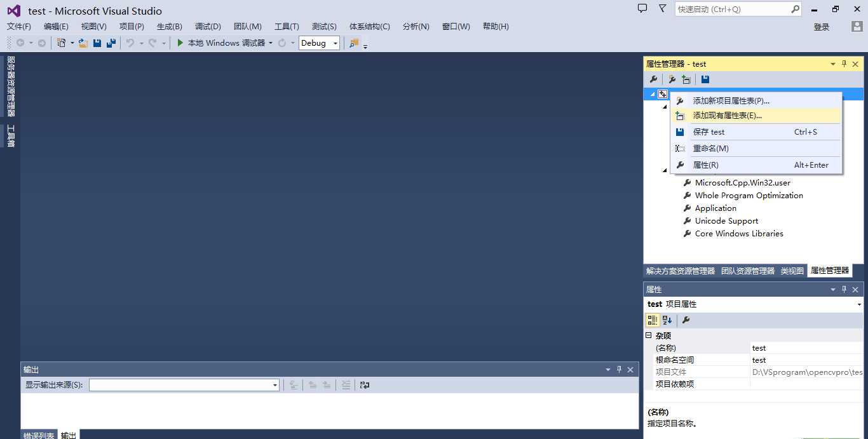Open the 工具箱 side tab
This screenshot has width=868, height=439.
(10, 136)
